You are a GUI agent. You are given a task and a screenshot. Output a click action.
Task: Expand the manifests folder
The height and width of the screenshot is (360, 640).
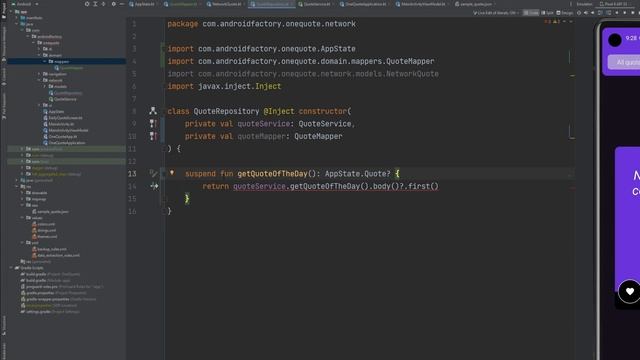pyautogui.click(x=17, y=18)
